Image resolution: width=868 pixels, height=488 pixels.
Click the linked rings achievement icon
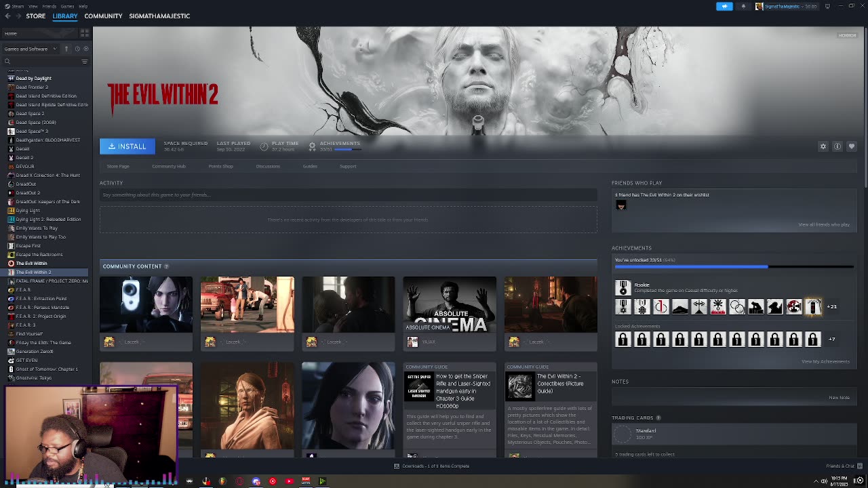(x=736, y=307)
